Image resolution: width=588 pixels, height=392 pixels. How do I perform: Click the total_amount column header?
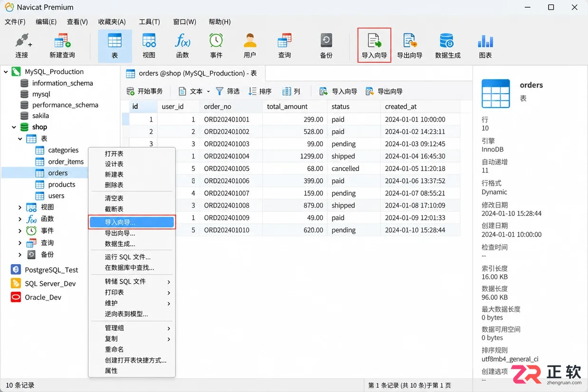[294, 106]
